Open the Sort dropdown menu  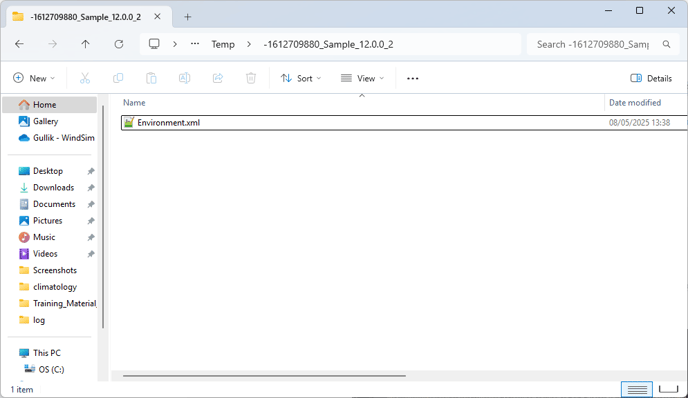coord(301,78)
